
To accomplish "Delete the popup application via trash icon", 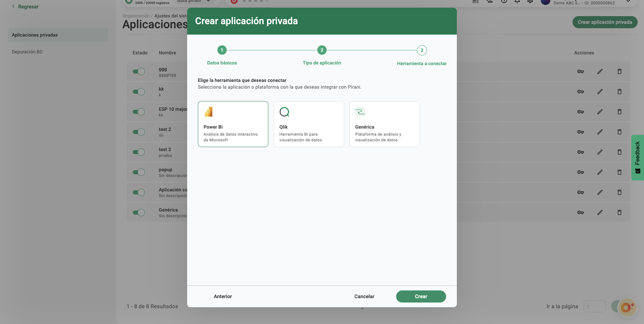I will [619, 172].
